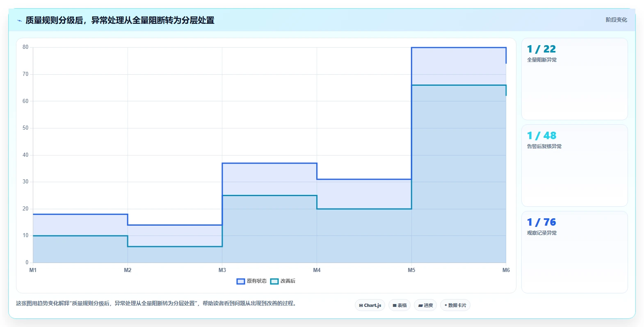The width and height of the screenshot is (644, 327).
Task: Click the blue 原有状态 legend color box
Action: pyautogui.click(x=241, y=281)
